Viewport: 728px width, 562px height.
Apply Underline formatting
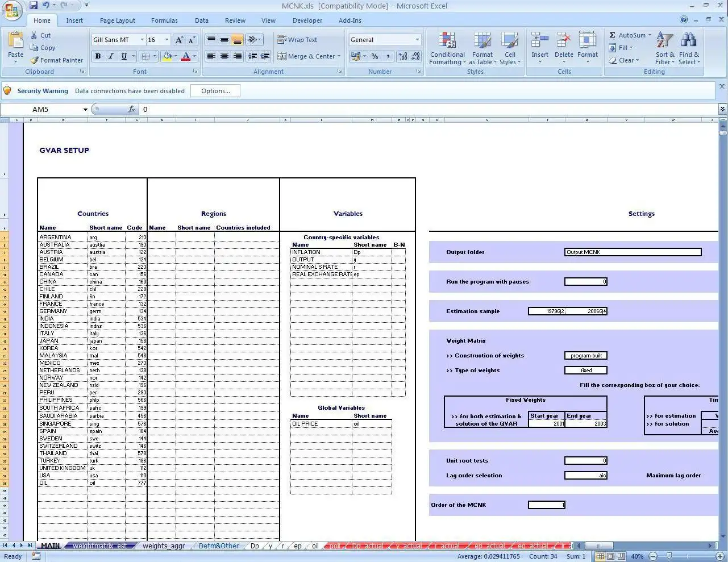pos(123,56)
